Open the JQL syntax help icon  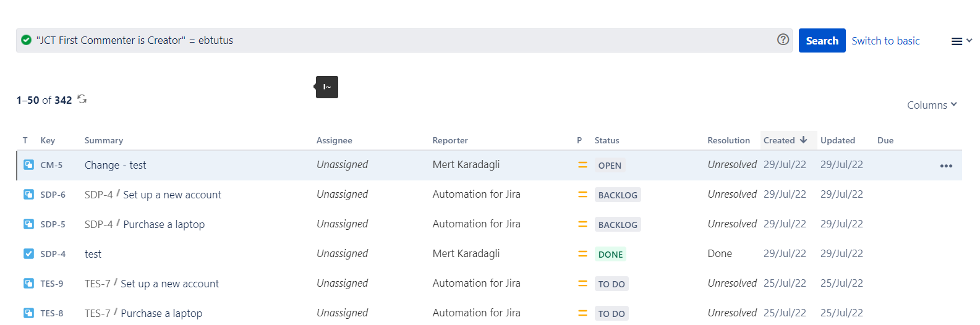click(783, 40)
